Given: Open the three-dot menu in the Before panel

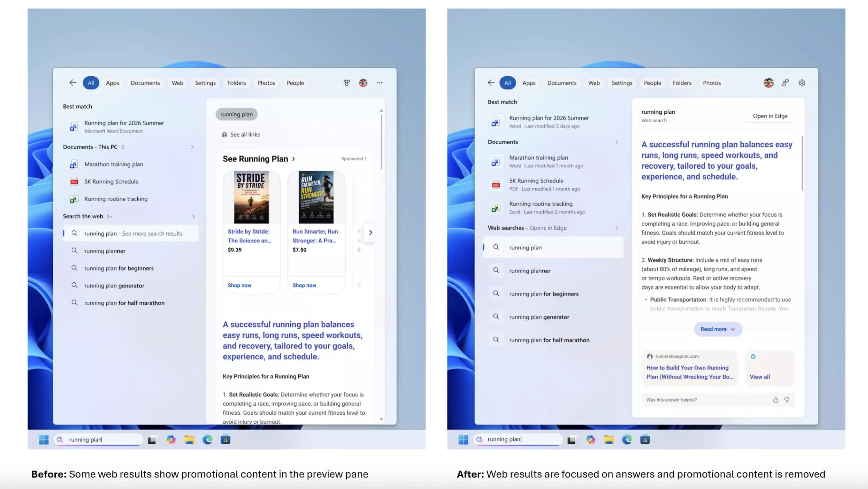Looking at the screenshot, I should (x=380, y=83).
